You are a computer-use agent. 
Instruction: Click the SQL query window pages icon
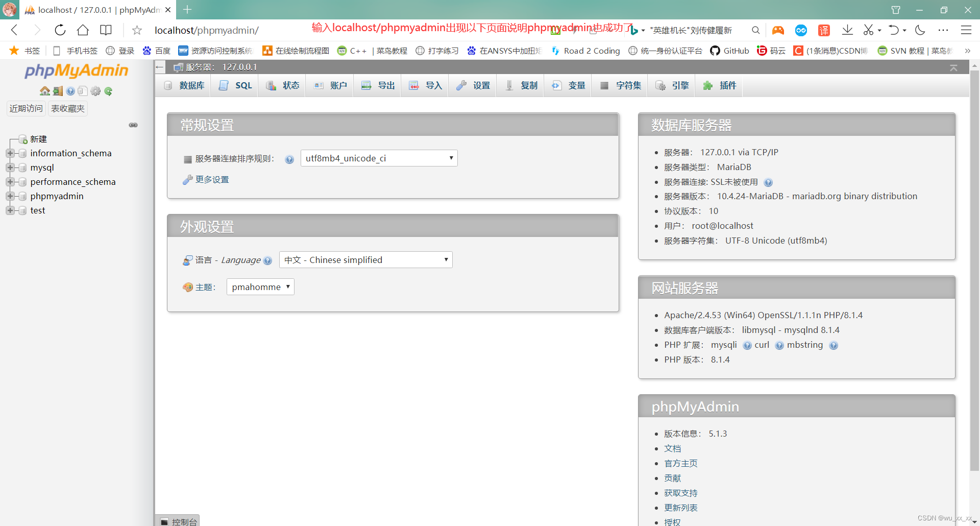(x=83, y=91)
